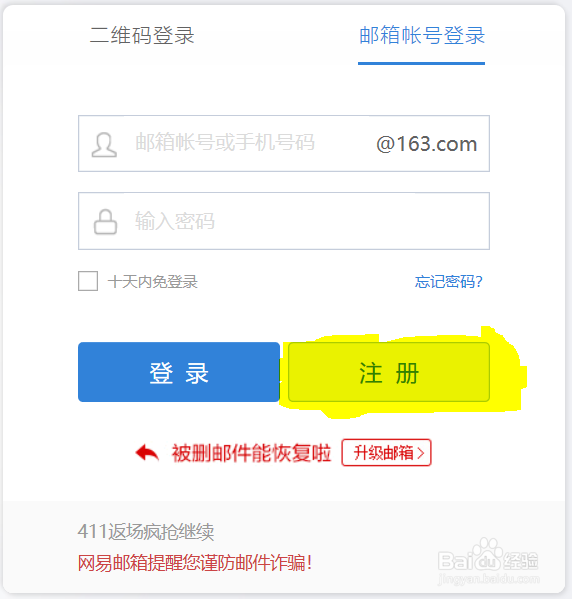
Task: Switch to the 二维码登录 tab
Action: 142,36
